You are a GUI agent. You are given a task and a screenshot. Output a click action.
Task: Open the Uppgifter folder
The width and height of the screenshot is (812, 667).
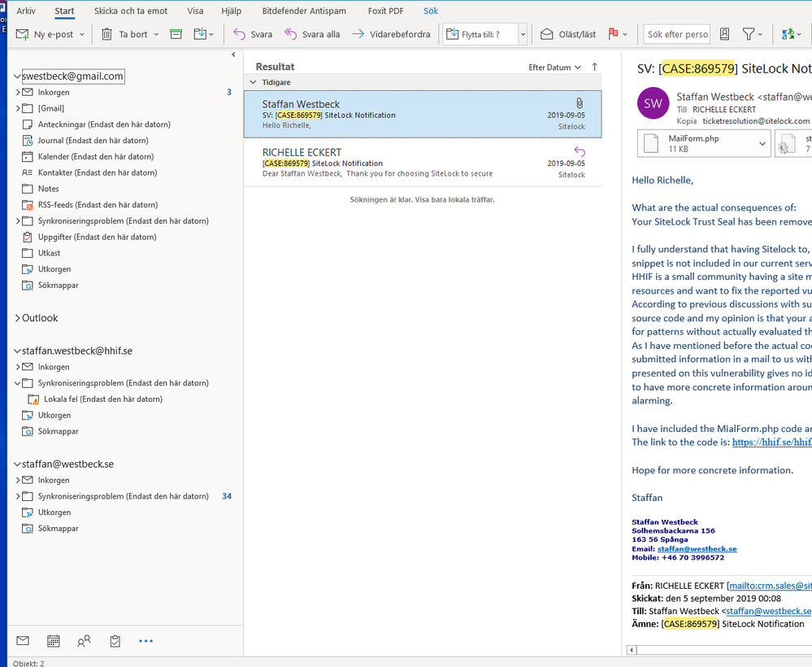(97, 237)
